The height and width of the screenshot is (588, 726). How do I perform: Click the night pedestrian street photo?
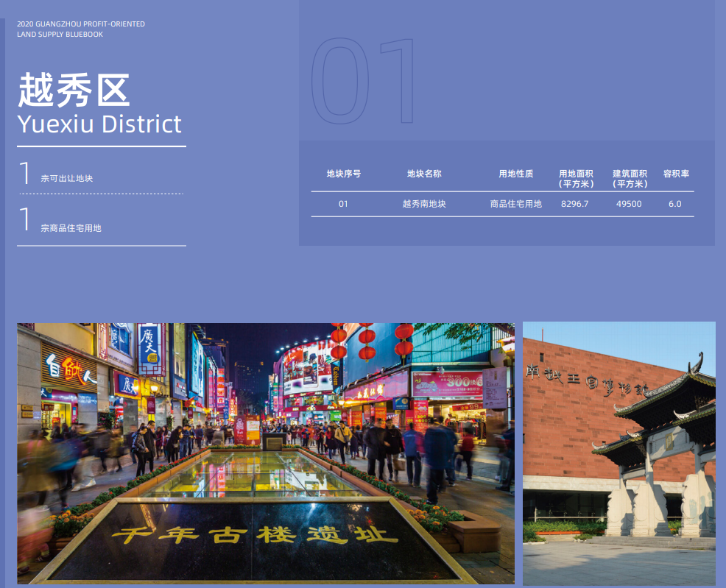click(x=265, y=412)
